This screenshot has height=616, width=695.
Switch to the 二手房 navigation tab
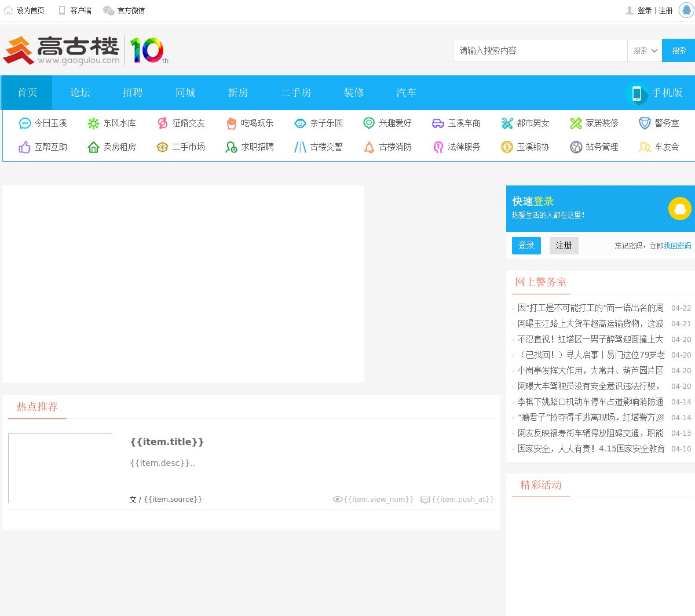[x=296, y=93]
